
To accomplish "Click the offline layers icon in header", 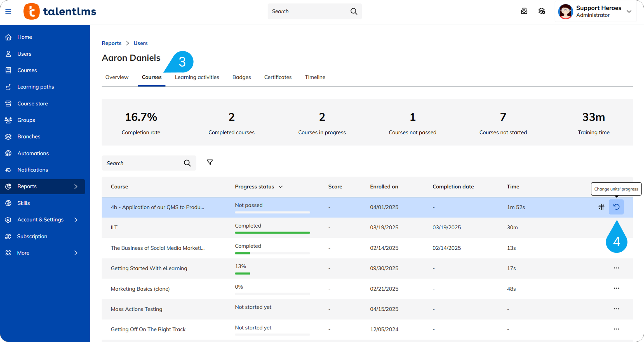I will pyautogui.click(x=542, y=11).
